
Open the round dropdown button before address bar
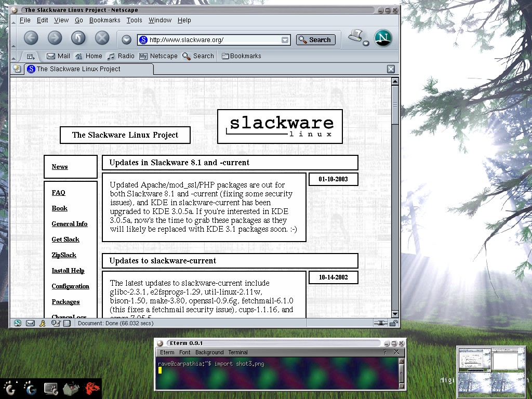126,40
